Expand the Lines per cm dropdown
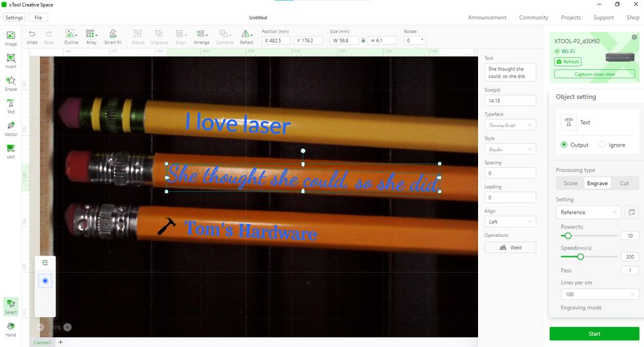Image resolution: width=644 pixels, height=347 pixels. (600, 294)
